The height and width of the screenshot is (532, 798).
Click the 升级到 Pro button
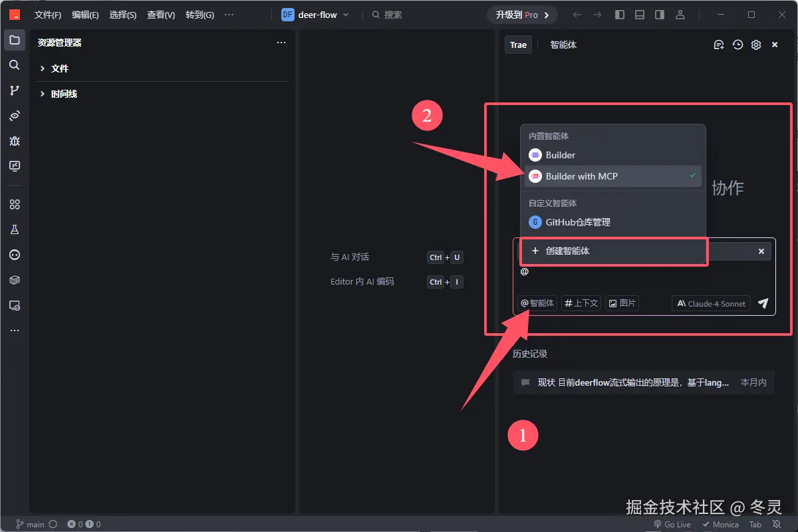click(x=522, y=15)
